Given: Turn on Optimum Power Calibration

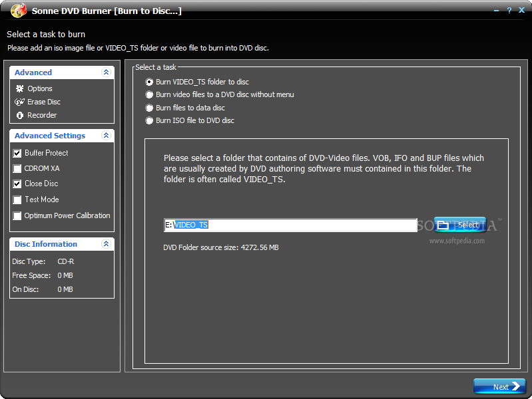Looking at the screenshot, I should click(17, 215).
